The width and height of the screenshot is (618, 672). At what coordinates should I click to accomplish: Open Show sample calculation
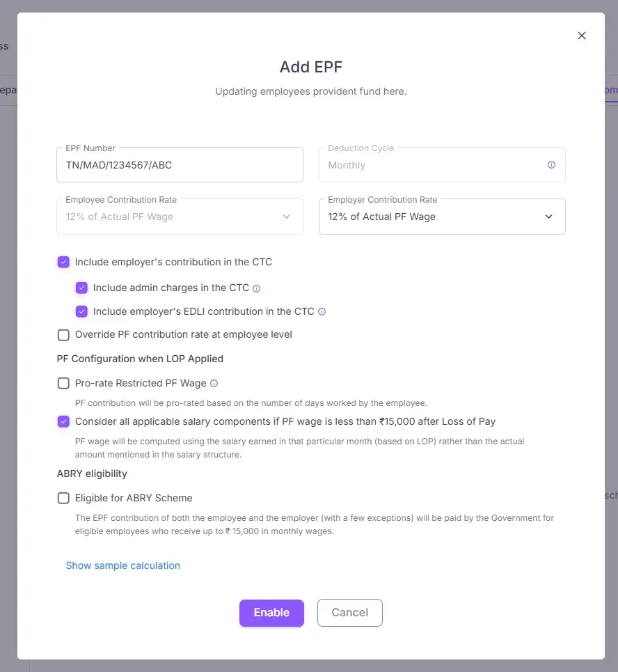coord(122,565)
